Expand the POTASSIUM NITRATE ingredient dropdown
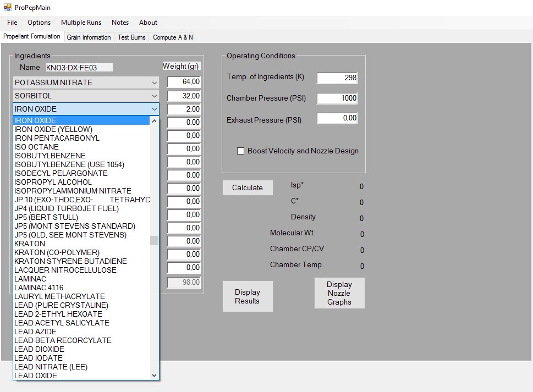 (x=154, y=82)
